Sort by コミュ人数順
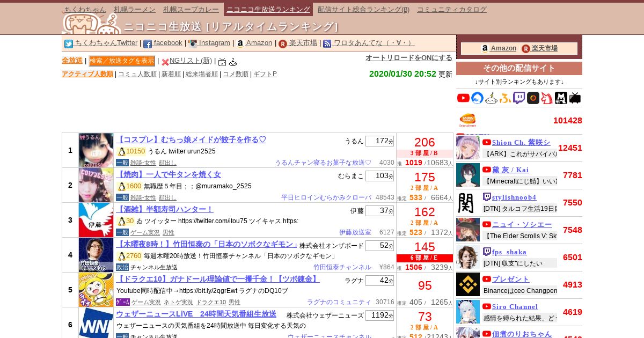Image resolution: width=644 pixels, height=338 pixels. click(x=137, y=74)
